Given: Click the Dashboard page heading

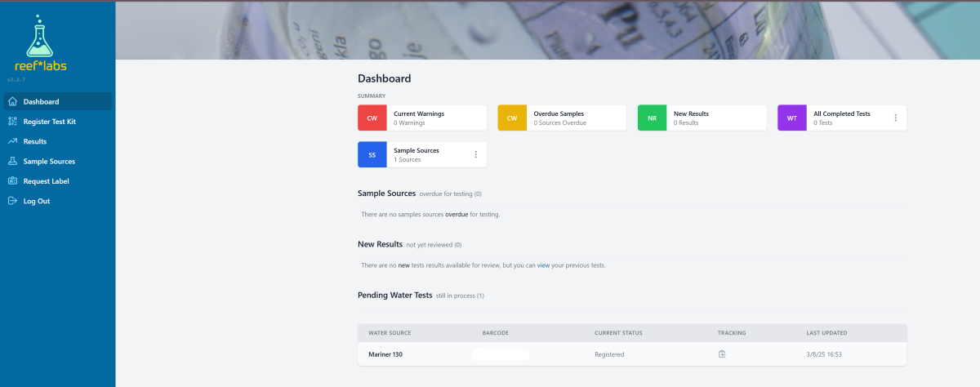Looking at the screenshot, I should pyautogui.click(x=385, y=78).
